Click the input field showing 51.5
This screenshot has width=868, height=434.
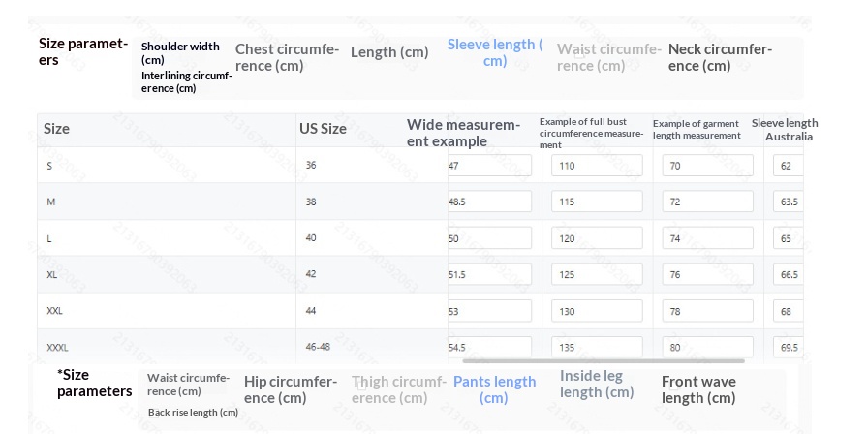(x=489, y=274)
